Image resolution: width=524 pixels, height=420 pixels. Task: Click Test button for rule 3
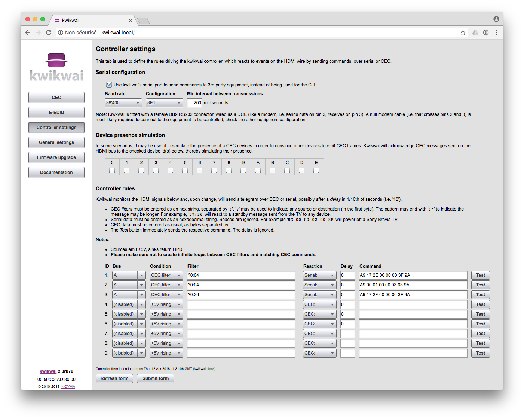click(481, 295)
